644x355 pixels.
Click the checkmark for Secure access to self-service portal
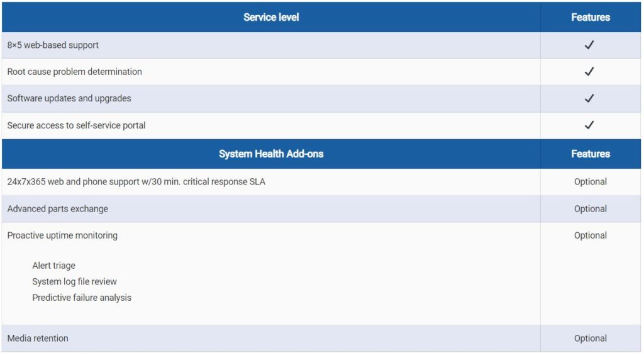coord(589,125)
